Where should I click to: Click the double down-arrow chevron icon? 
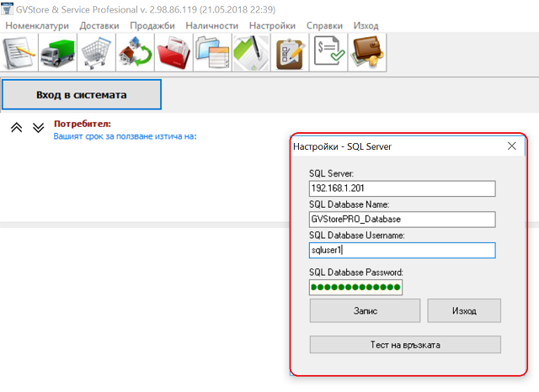point(38,128)
